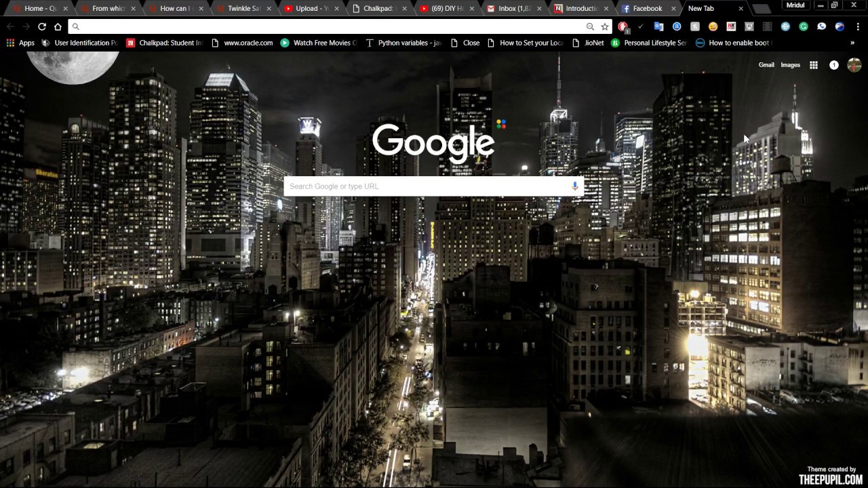Start voice search with microphone icon
Screen dimensions: 868x488
point(575,186)
